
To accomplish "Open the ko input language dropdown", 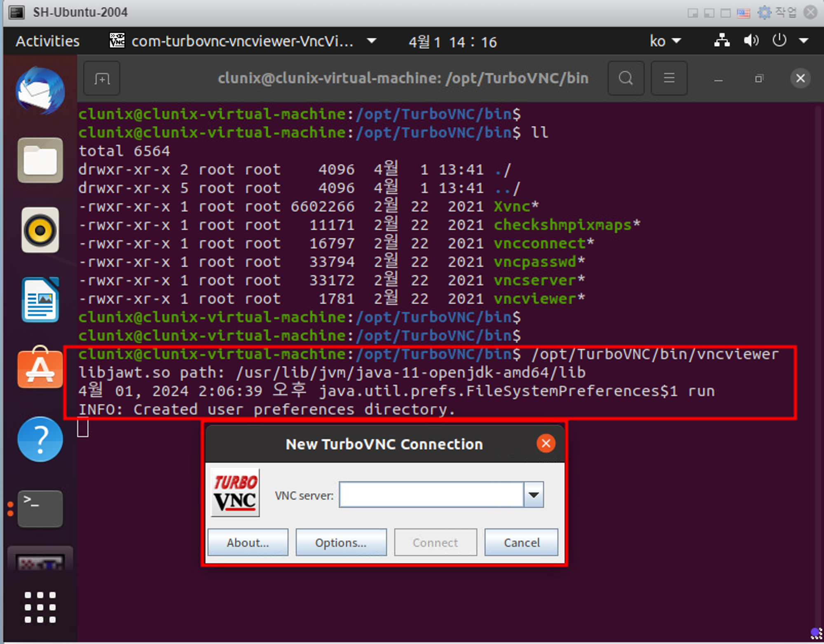I will click(x=665, y=41).
